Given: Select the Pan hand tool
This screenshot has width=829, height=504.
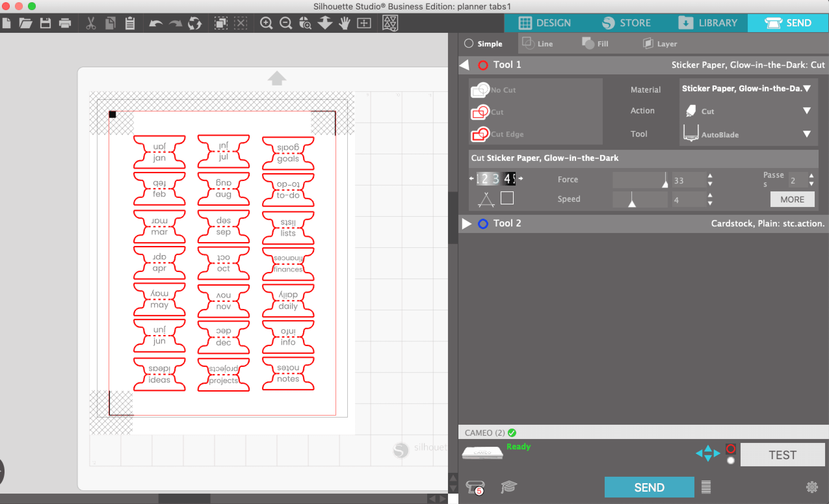Looking at the screenshot, I should tap(344, 23).
